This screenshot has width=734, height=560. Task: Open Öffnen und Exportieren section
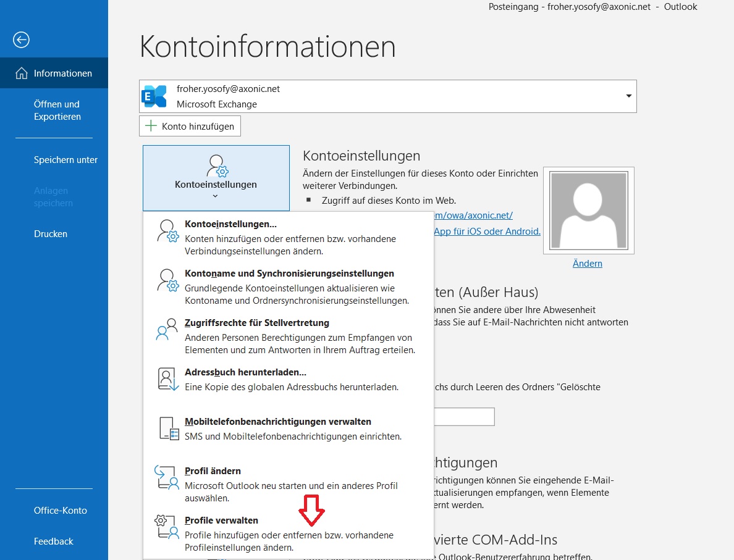54,111
